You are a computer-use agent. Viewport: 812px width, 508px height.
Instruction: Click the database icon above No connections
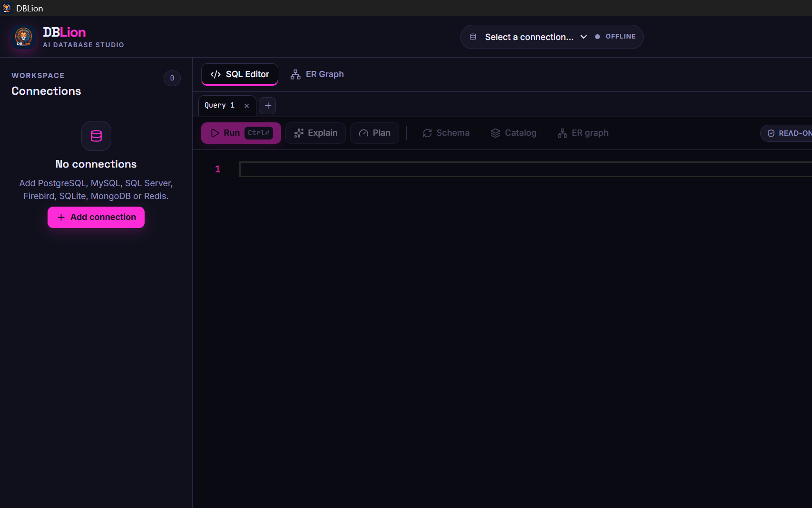(96, 136)
